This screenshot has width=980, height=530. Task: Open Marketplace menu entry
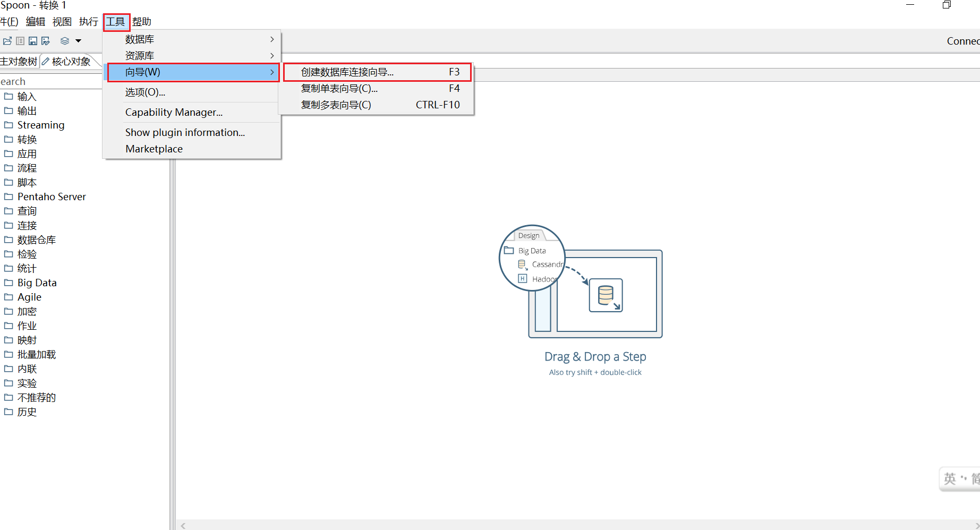click(x=192, y=149)
